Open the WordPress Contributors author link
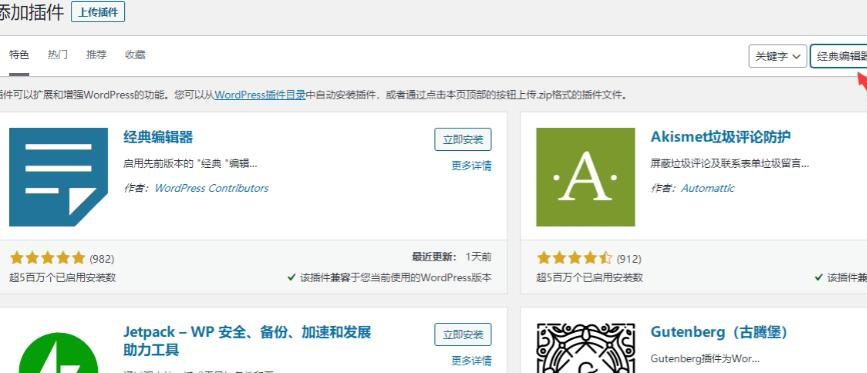Image resolution: width=867 pixels, height=373 pixels. [x=212, y=188]
